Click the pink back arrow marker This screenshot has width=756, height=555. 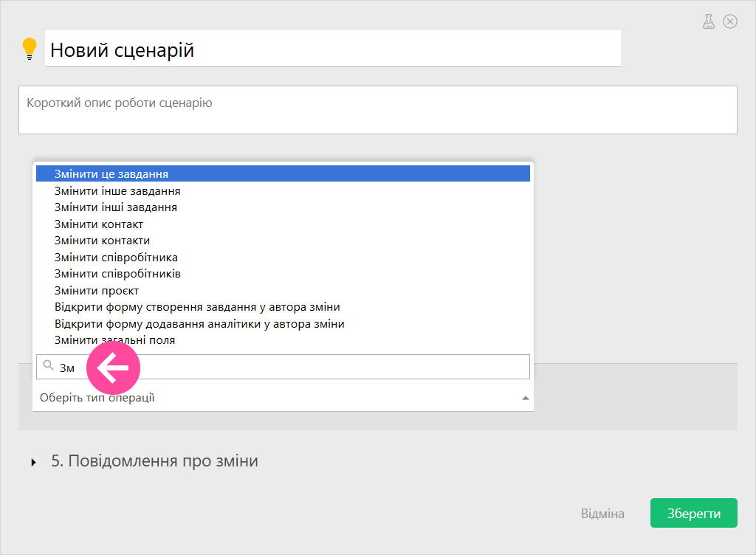coord(113,367)
